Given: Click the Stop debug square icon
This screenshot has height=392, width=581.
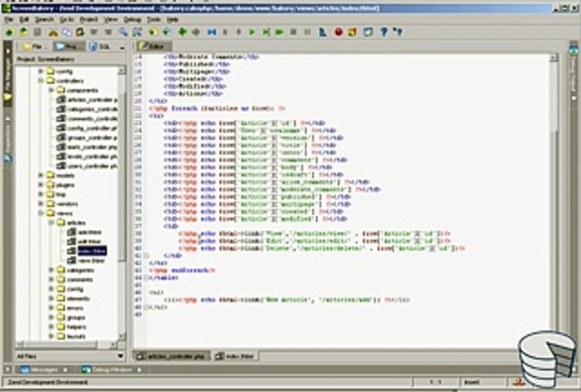Looking at the screenshot, I should (x=293, y=32).
